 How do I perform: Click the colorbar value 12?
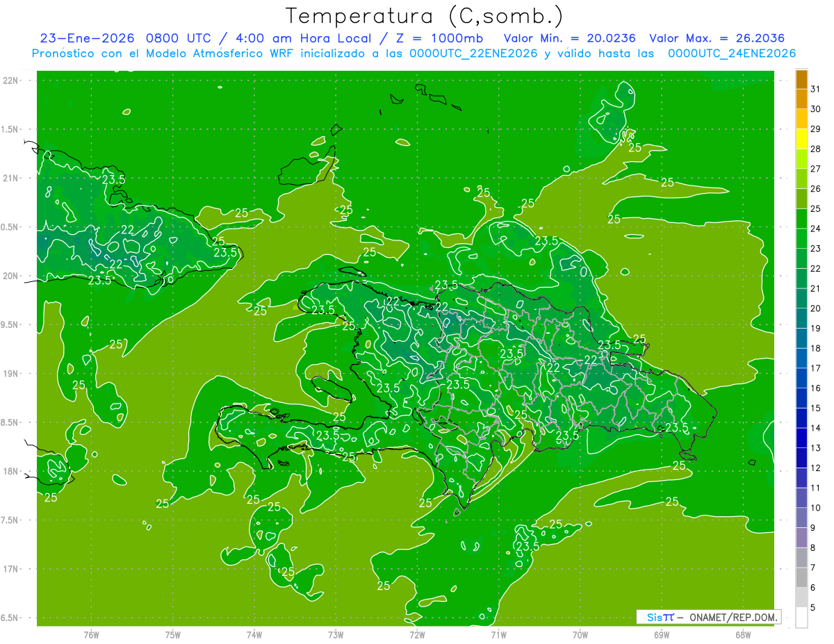(816, 468)
